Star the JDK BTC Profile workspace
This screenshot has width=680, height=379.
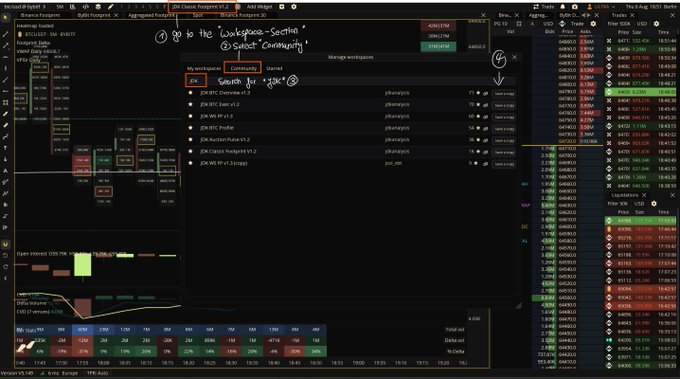pos(190,128)
